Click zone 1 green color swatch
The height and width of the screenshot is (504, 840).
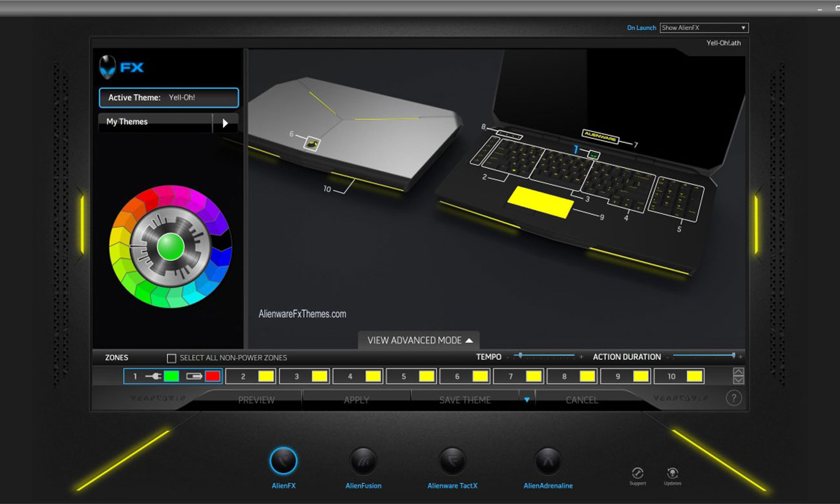click(171, 376)
